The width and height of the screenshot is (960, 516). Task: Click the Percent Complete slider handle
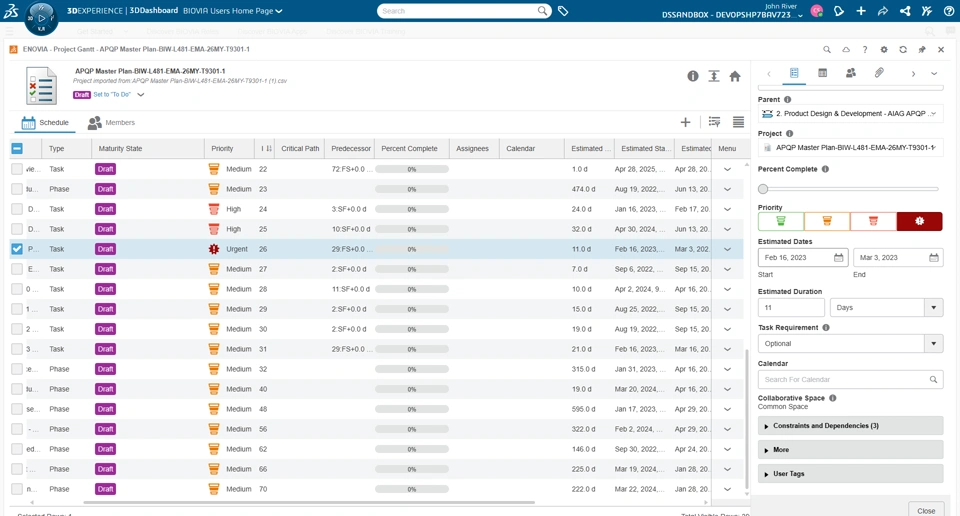click(x=763, y=189)
